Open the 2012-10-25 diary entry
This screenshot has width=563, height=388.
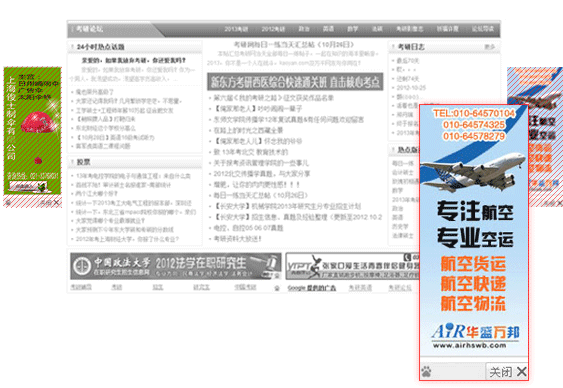[411, 88]
